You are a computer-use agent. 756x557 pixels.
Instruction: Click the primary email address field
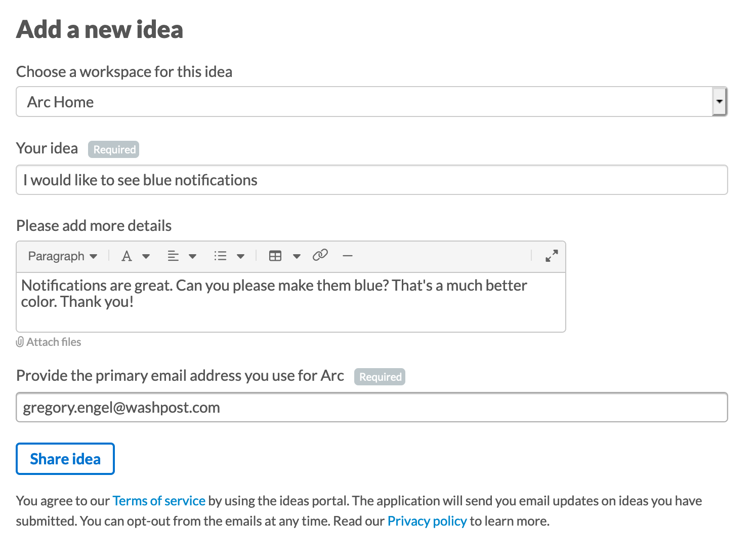coord(371,407)
